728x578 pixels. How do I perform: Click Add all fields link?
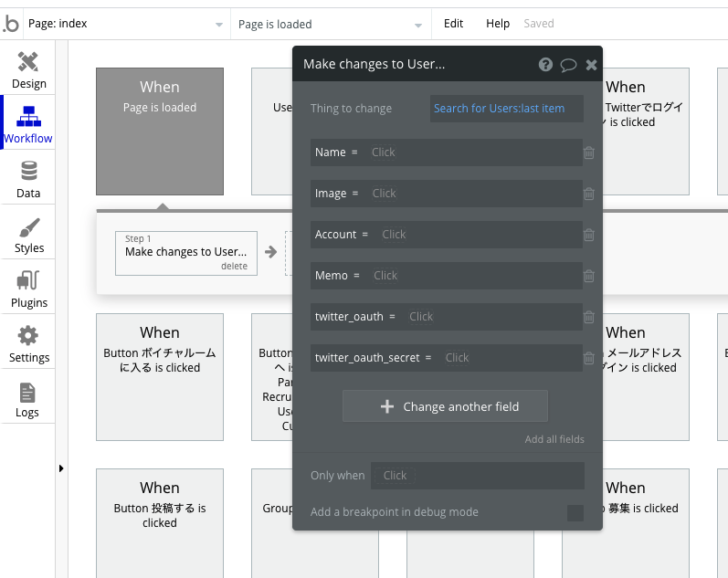coord(554,439)
